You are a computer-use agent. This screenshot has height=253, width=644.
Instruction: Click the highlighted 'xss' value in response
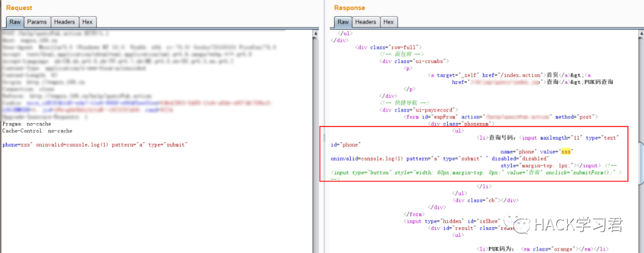click(x=566, y=152)
